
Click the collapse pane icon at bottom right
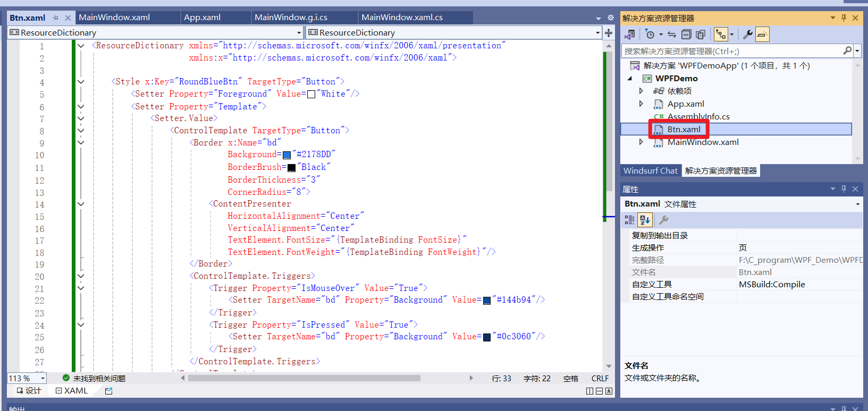(609, 391)
